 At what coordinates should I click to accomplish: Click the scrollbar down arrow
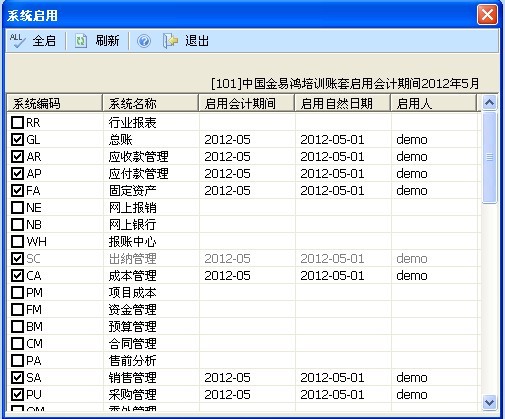(x=489, y=402)
